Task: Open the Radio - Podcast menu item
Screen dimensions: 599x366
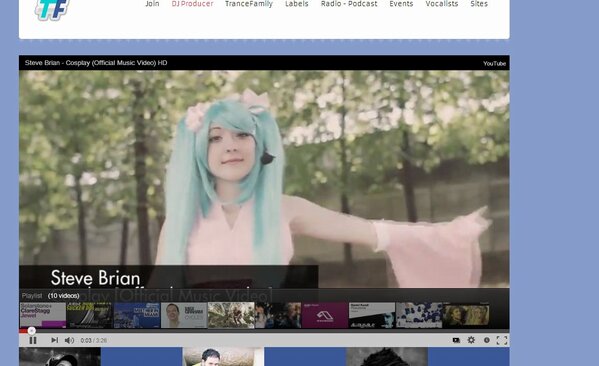Action: (x=349, y=4)
